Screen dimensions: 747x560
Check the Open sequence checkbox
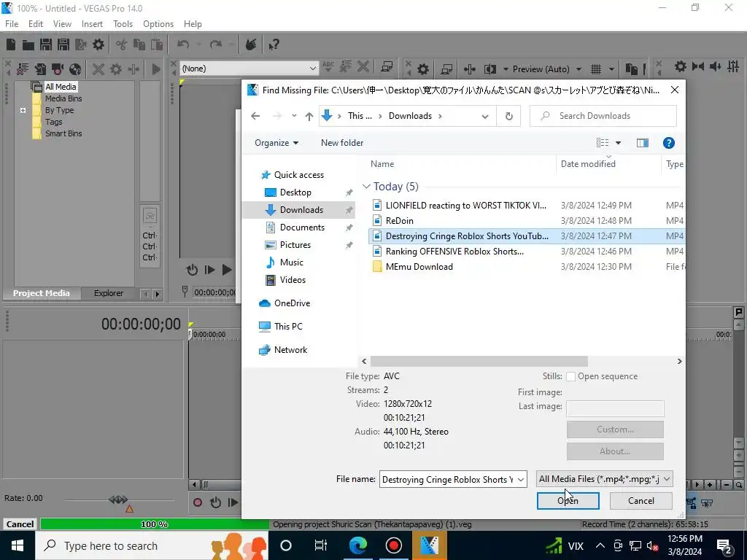570,376
